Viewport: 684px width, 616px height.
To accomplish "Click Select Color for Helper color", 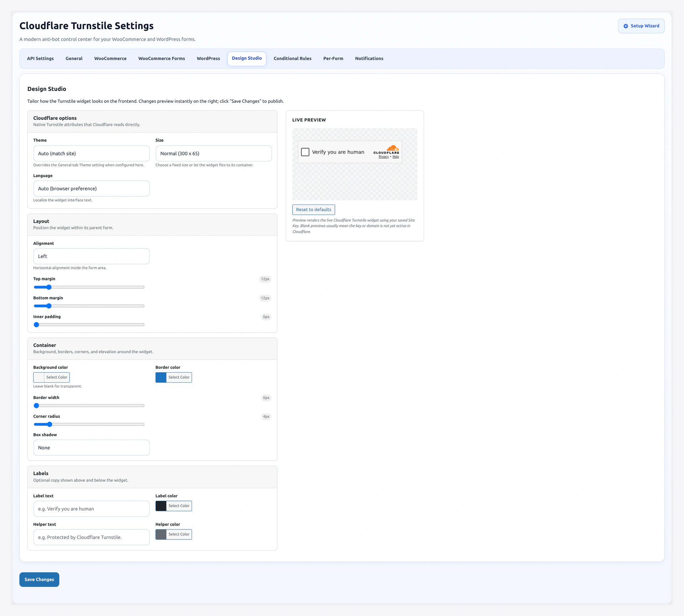I will pos(179,534).
